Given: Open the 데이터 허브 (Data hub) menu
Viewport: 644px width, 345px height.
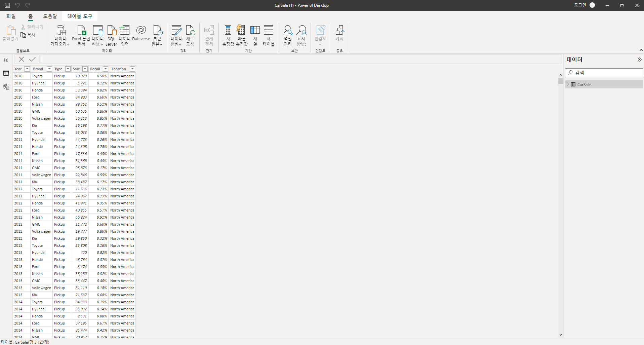Looking at the screenshot, I should 98,36.
